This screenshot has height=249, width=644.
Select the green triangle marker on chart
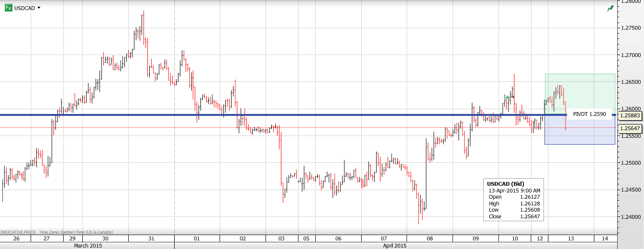click(x=507, y=97)
